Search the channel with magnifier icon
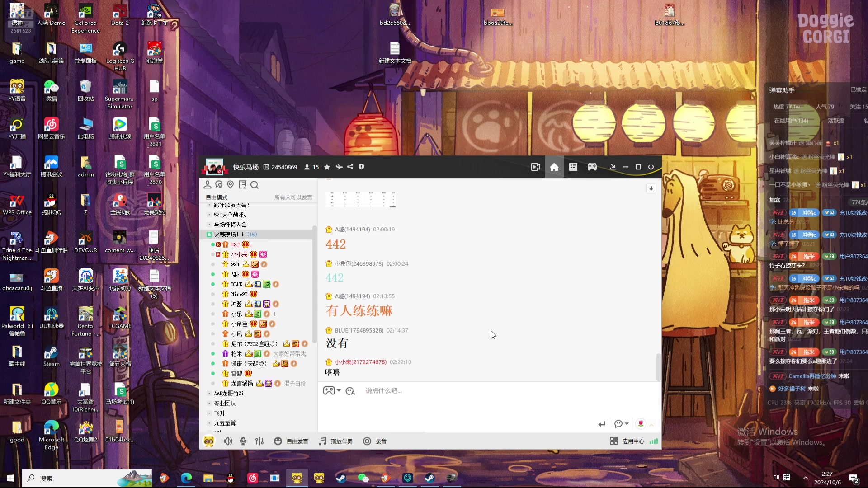868x488 pixels. [x=255, y=185]
